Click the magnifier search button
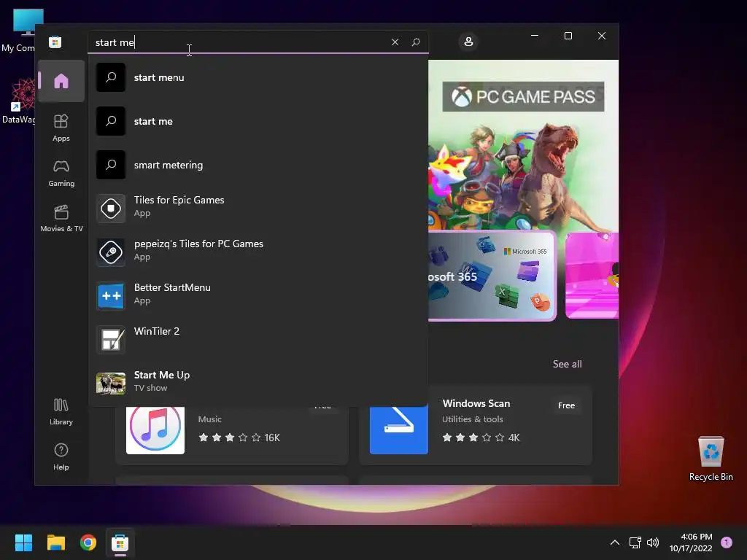Image resolution: width=747 pixels, height=560 pixels. [416, 42]
